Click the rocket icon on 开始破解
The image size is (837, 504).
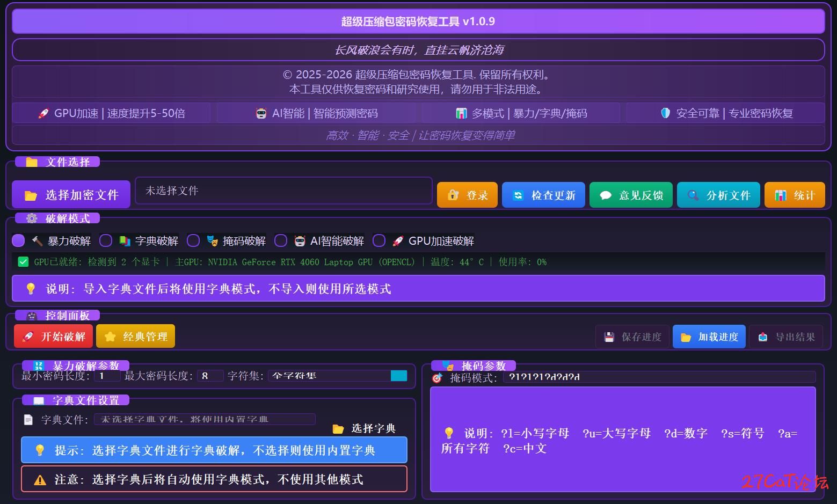click(x=27, y=337)
